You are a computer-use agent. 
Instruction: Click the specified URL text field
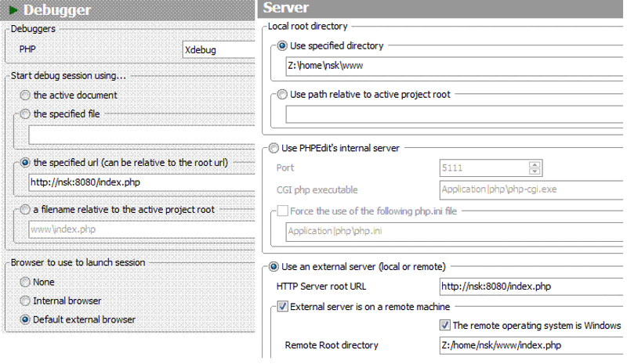(x=141, y=182)
